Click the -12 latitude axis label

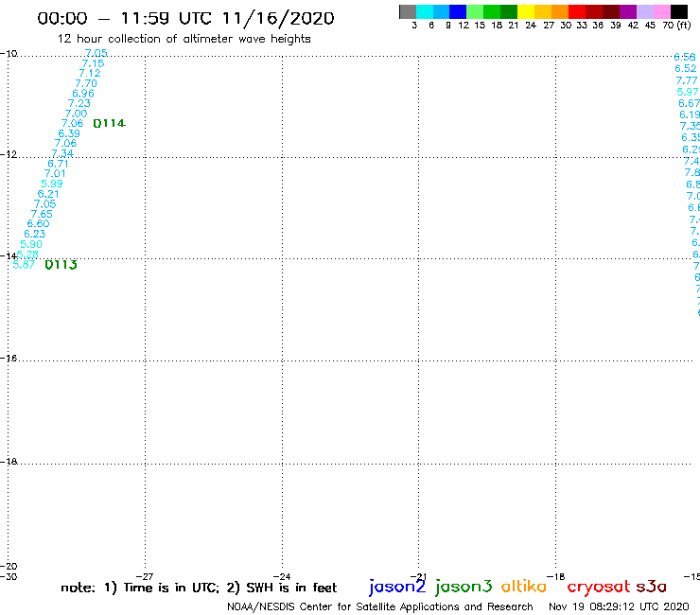[x=9, y=154]
